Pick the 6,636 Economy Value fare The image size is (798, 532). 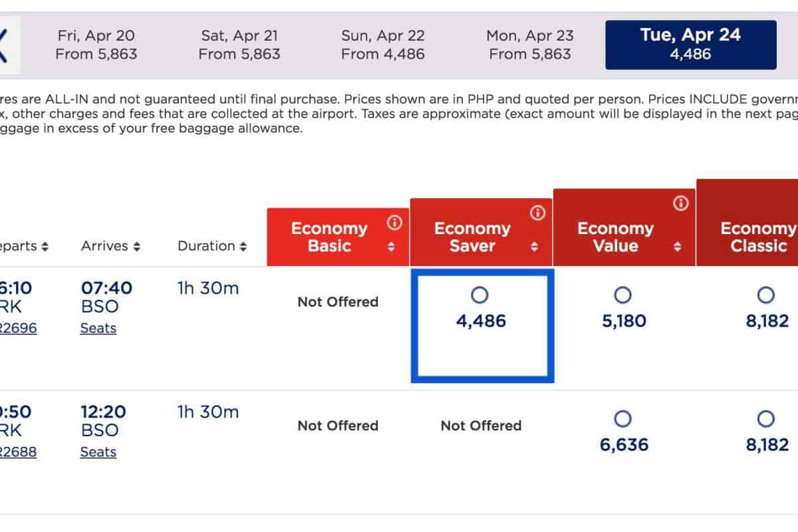[623, 419]
